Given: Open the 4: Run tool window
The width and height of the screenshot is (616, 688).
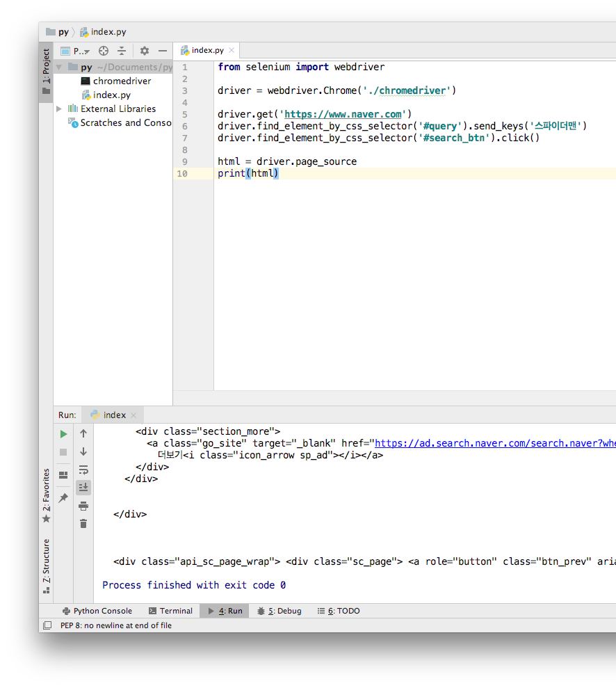Looking at the screenshot, I should [225, 611].
